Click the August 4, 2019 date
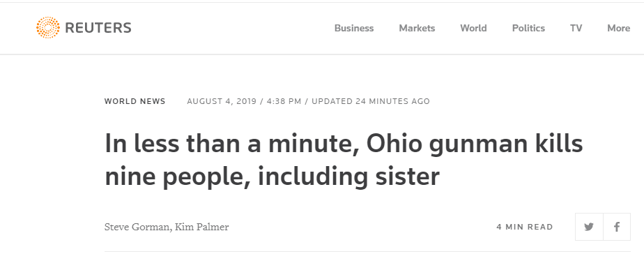 pyautogui.click(x=222, y=101)
